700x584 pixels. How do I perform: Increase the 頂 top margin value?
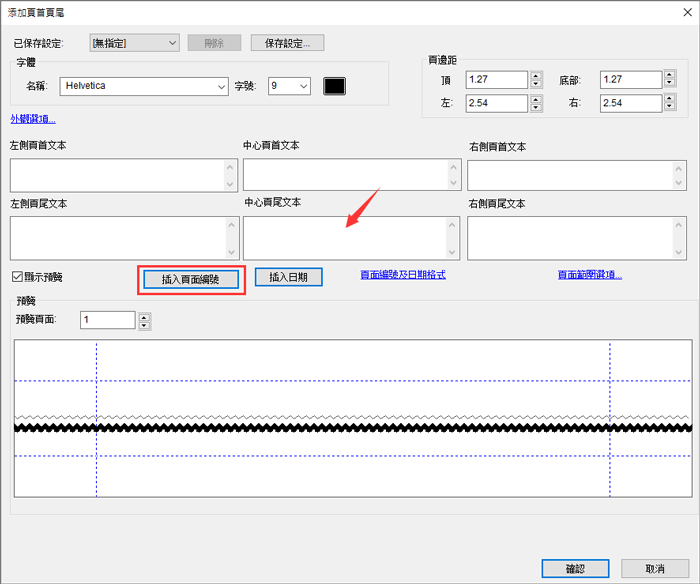[x=536, y=75]
